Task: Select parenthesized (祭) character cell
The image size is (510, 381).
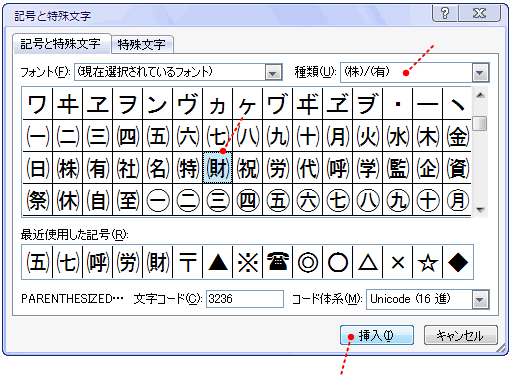Action: coord(38,200)
